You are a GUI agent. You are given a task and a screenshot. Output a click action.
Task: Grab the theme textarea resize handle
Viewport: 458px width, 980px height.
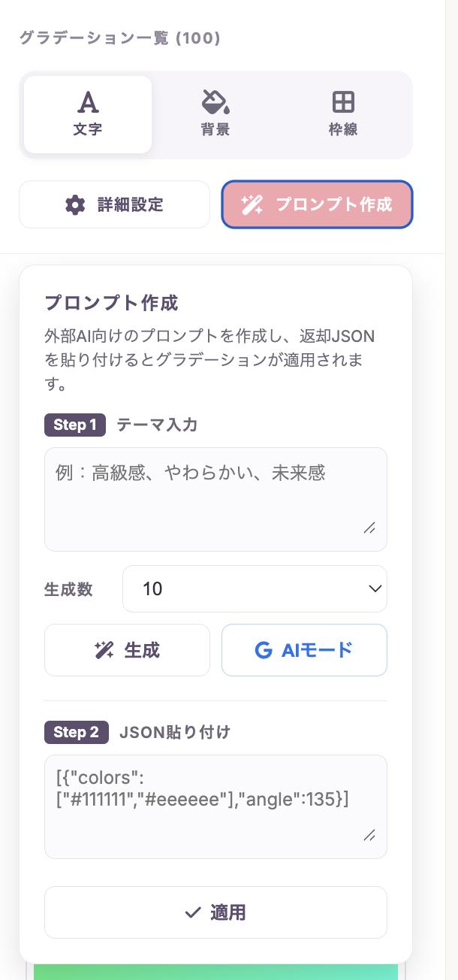tap(369, 528)
